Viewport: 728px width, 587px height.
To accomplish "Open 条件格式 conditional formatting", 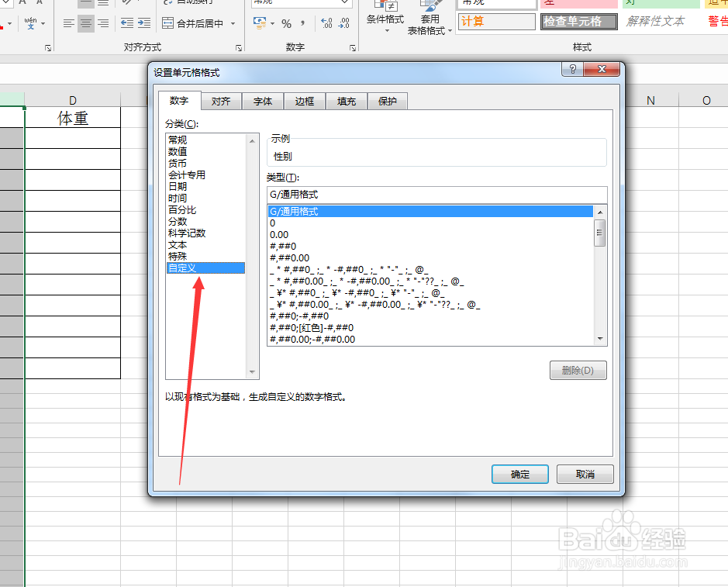I will click(x=385, y=18).
